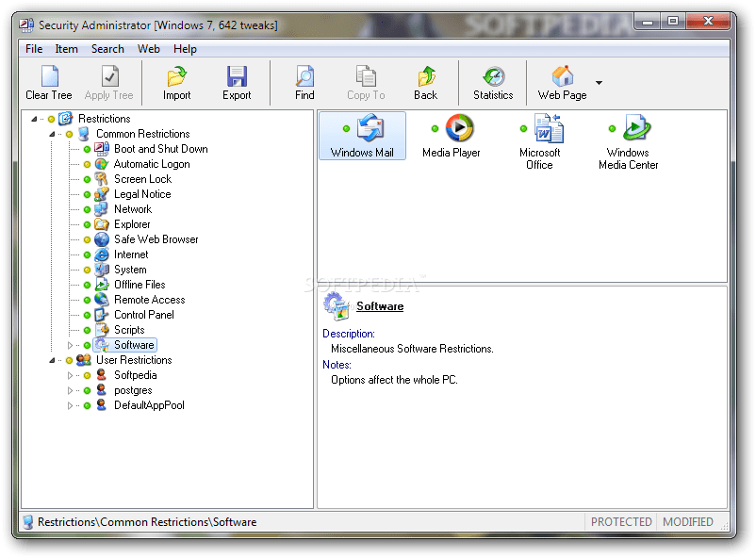The height and width of the screenshot is (558, 756).
Task: Click the Internet Explorer icon in tree
Action: (x=102, y=254)
